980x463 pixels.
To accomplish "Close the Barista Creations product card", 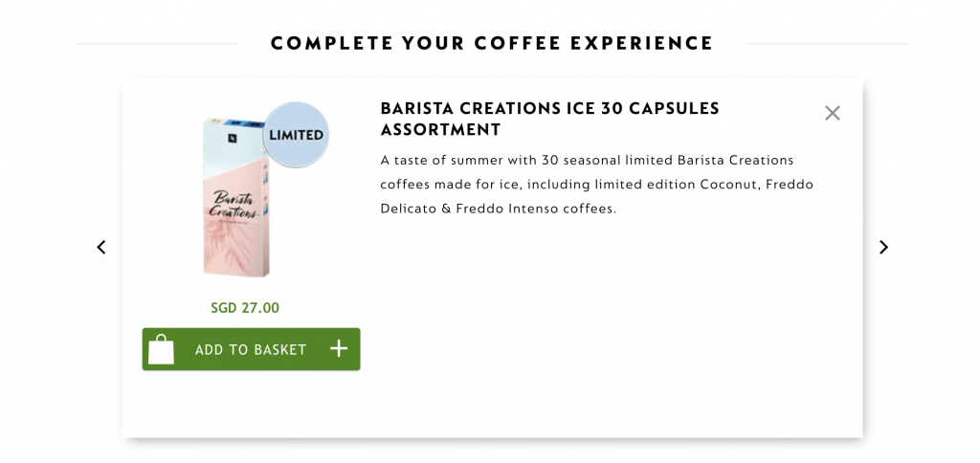I will pyautogui.click(x=833, y=113).
